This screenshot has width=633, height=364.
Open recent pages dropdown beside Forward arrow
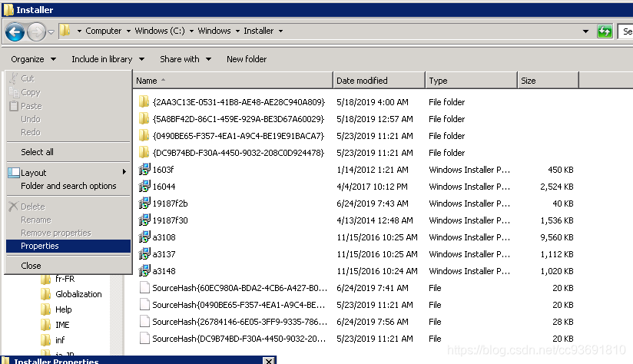51,31
